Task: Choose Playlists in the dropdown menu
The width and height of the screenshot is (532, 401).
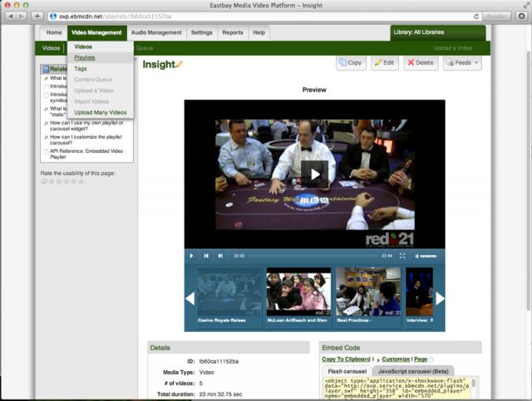Action: tap(101, 57)
